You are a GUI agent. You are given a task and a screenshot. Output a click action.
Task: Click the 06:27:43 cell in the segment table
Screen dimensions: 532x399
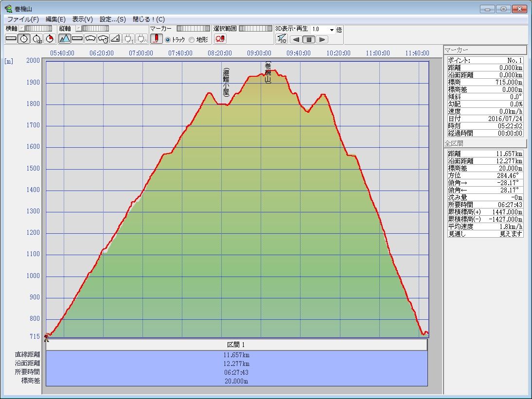point(236,372)
